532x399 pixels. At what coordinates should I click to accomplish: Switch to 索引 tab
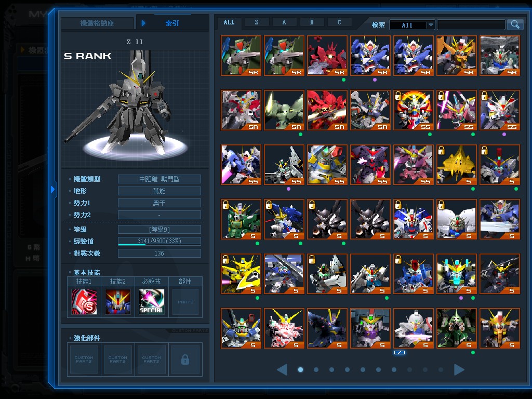[x=172, y=23]
